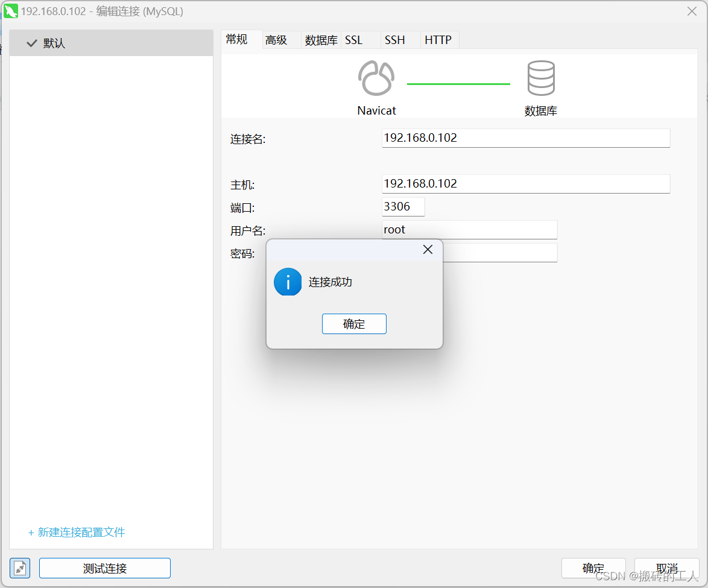Switch to the 高级 tab

(277, 39)
